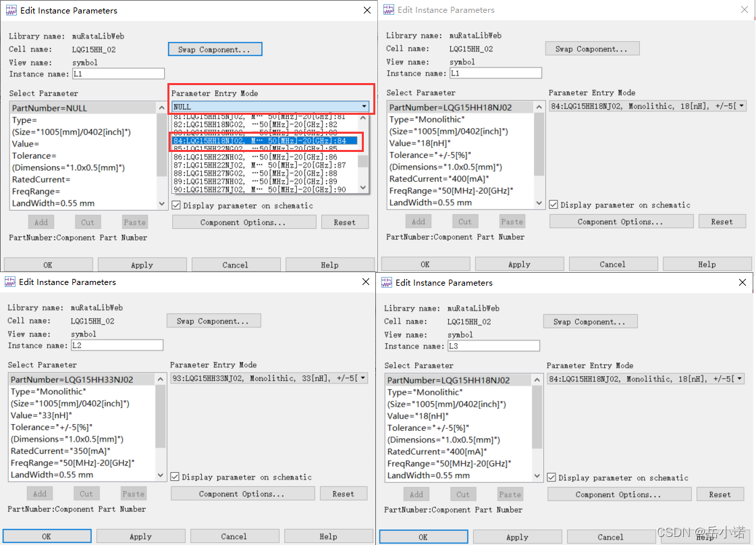The height and width of the screenshot is (545, 756).
Task: Click Apply in the L2 dialog
Action: pyautogui.click(x=141, y=536)
